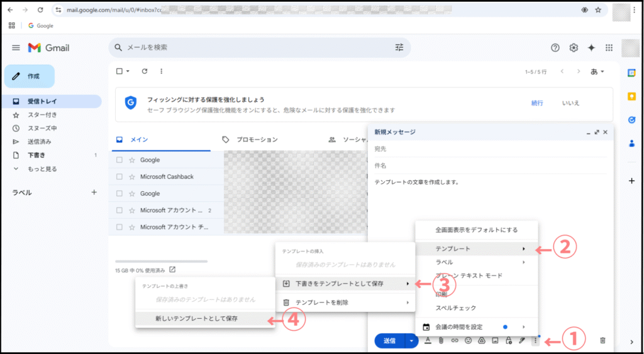Get add-ons with the plus icon
Screen dimensions: 644x354
631,180
